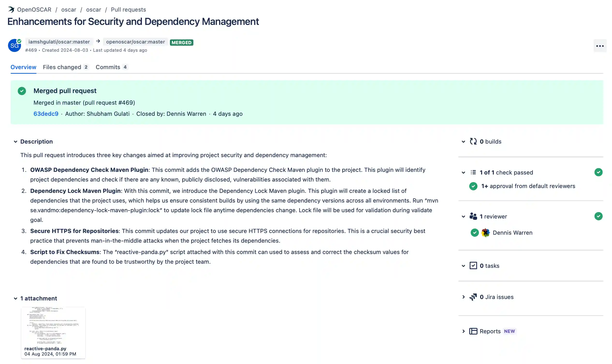The height and width of the screenshot is (364, 612).
Task: Click the tasks checkbox icon
Action: [x=473, y=266]
